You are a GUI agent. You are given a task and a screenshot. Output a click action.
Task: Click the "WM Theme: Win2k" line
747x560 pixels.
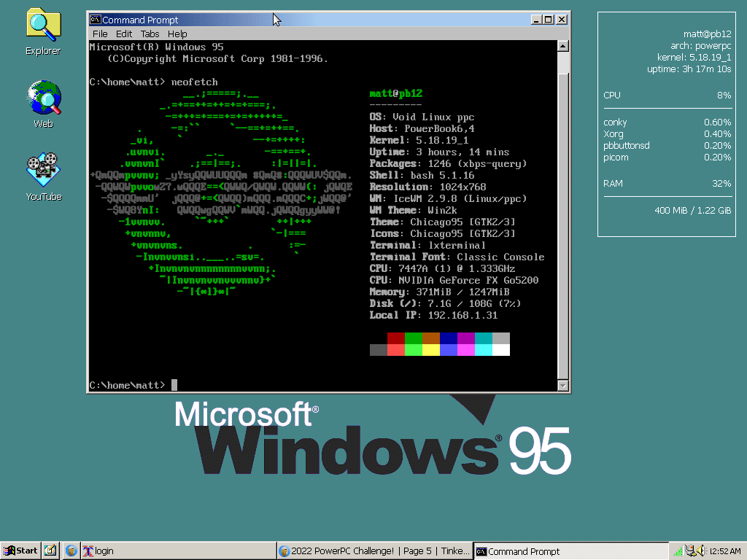413,210
